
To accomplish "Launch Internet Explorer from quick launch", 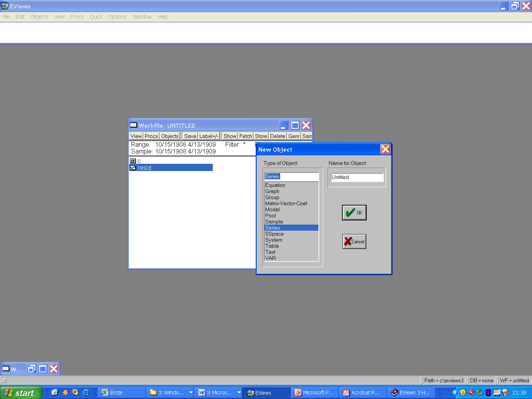I will click(x=86, y=393).
